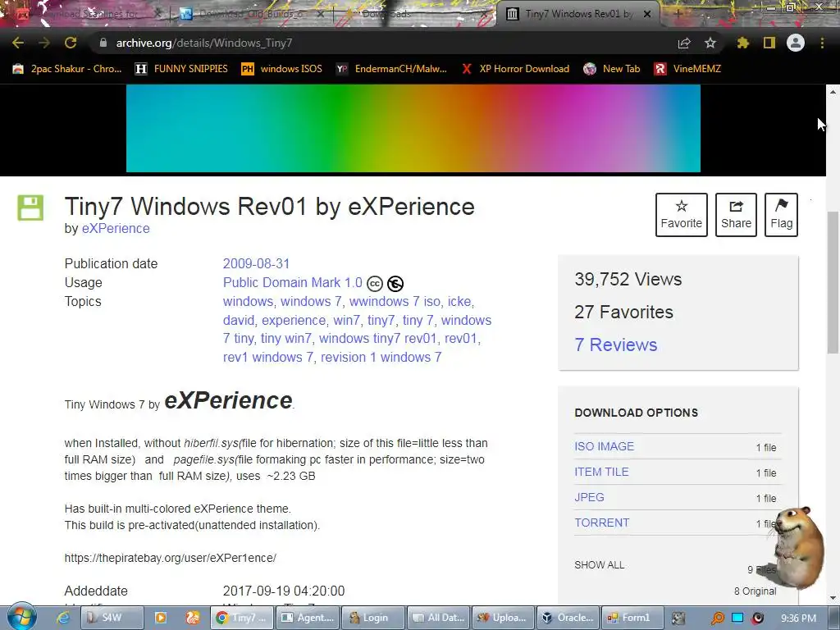Open the Chrome profile avatar

coord(796,43)
